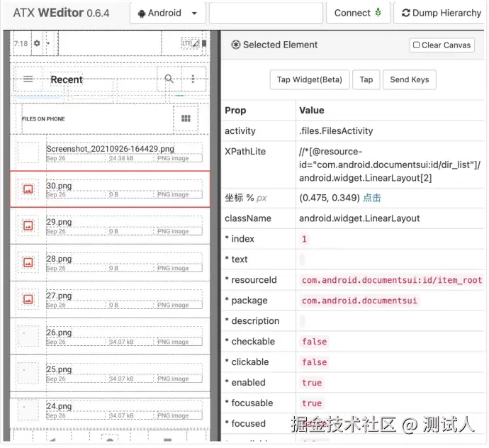Connect to the device
The image size is (489, 448).
pyautogui.click(x=358, y=13)
